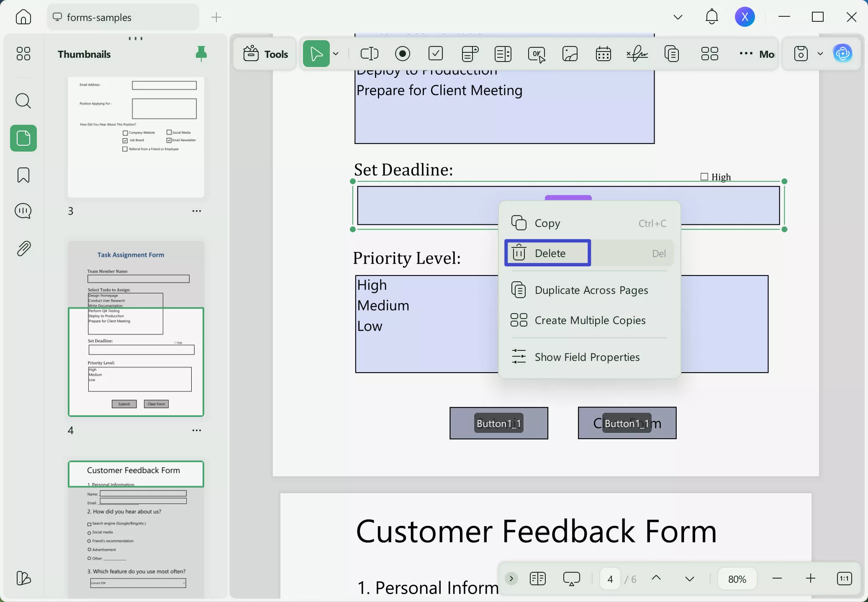Screen dimensions: 868x602
Task: Toggle the 1:1 actual size view
Action: point(844,579)
